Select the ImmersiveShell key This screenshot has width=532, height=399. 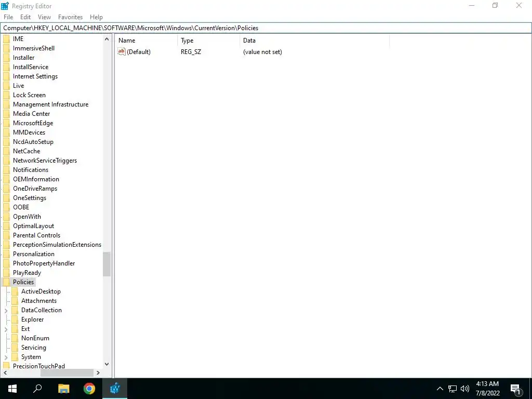34,48
